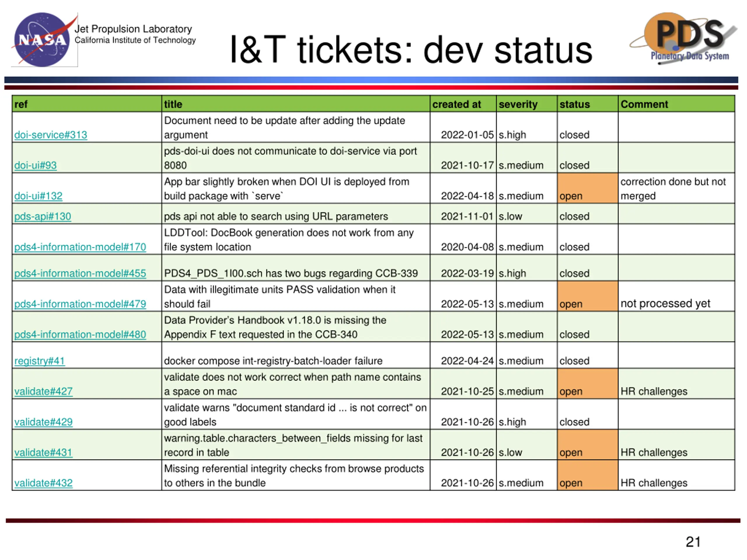Image resolution: width=747 pixels, height=560 pixels.
Task: Click the slide heading 'I&T tickets: dev status'
Action: [411, 50]
